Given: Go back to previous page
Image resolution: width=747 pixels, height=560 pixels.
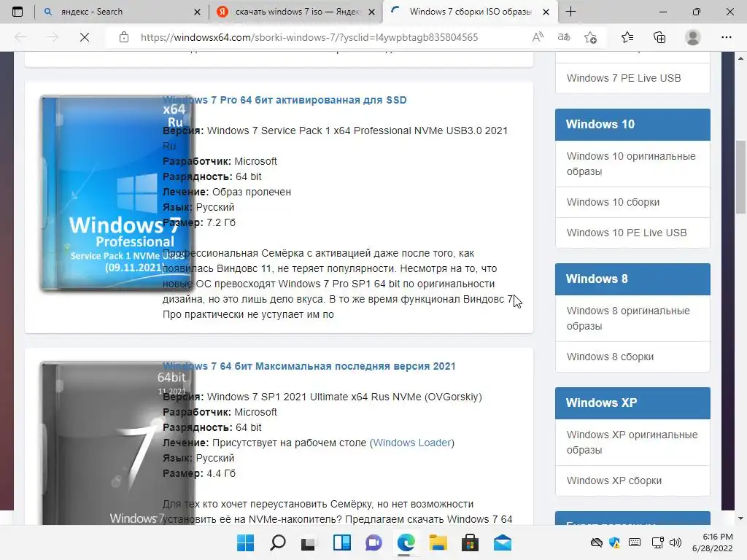Looking at the screenshot, I should click(20, 37).
